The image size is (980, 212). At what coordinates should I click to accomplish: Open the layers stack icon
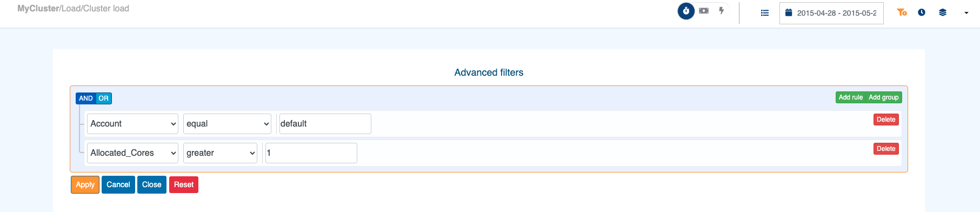pos(943,12)
